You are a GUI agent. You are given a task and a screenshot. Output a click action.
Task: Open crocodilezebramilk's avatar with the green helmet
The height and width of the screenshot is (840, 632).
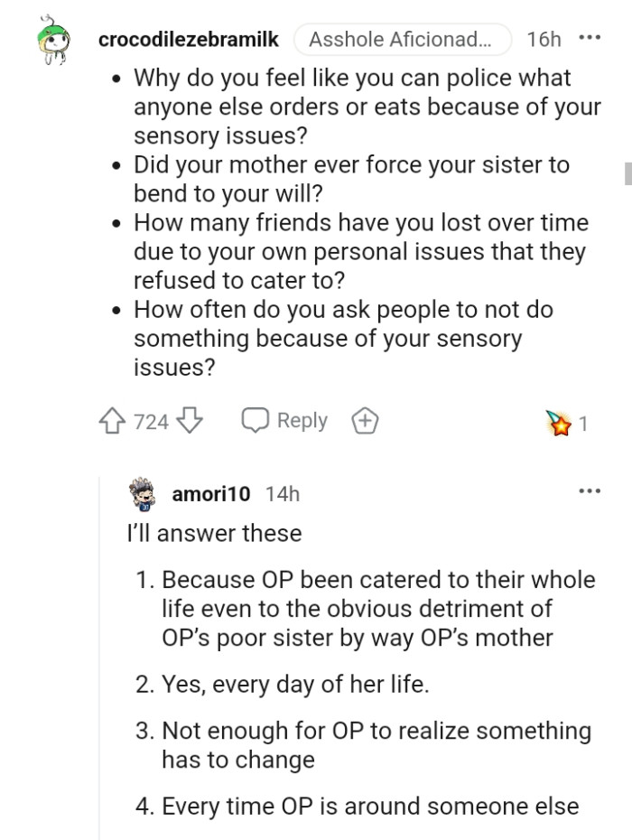(53, 39)
